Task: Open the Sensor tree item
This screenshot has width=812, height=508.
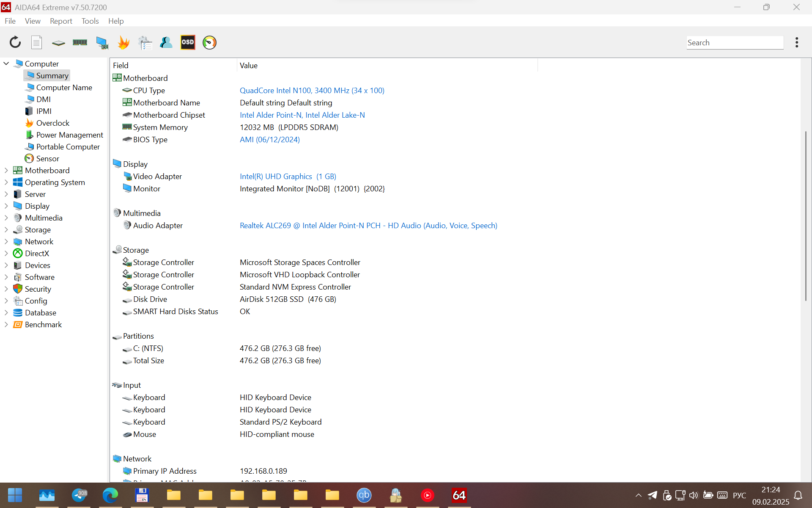Action: pyautogui.click(x=47, y=158)
